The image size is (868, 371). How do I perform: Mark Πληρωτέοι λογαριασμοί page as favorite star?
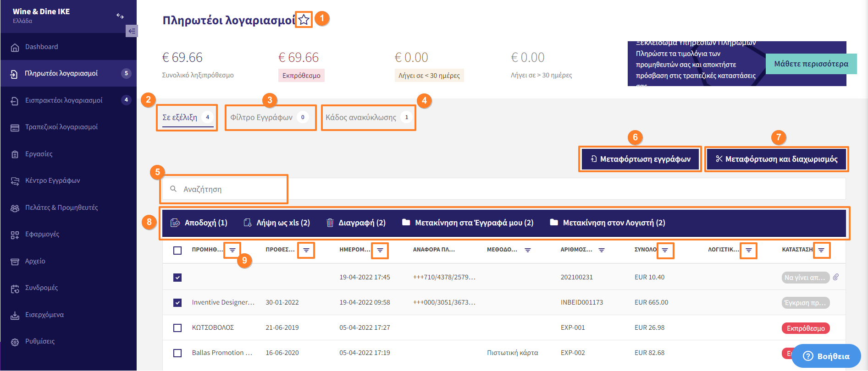click(x=304, y=20)
